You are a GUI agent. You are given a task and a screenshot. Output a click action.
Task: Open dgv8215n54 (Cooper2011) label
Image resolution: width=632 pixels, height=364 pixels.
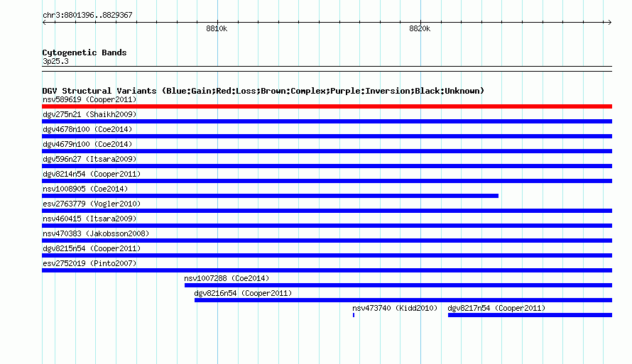point(92,248)
